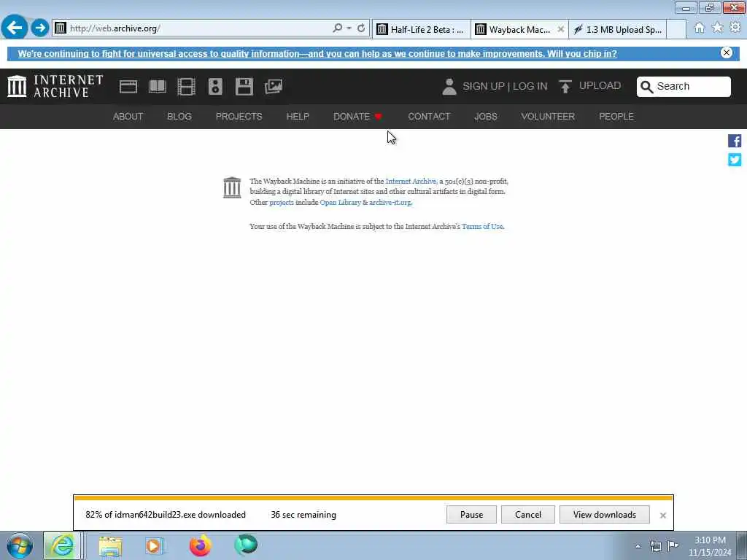Switch to the Half-Life 2 Beta tab
This screenshot has width=747, height=560.
coord(421,29)
